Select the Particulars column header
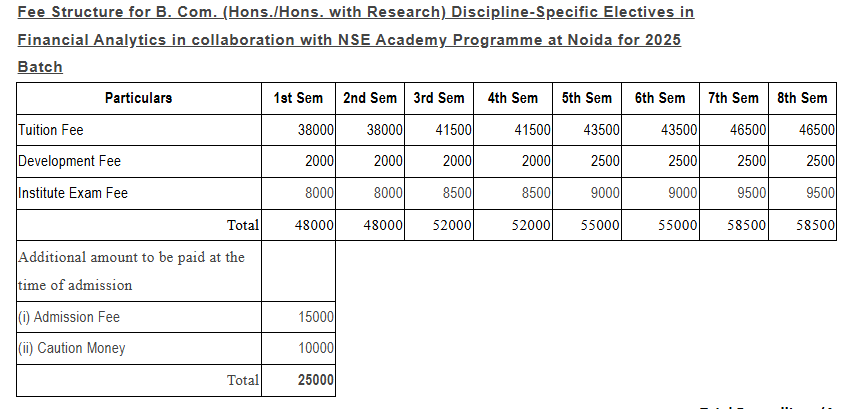 [x=138, y=98]
